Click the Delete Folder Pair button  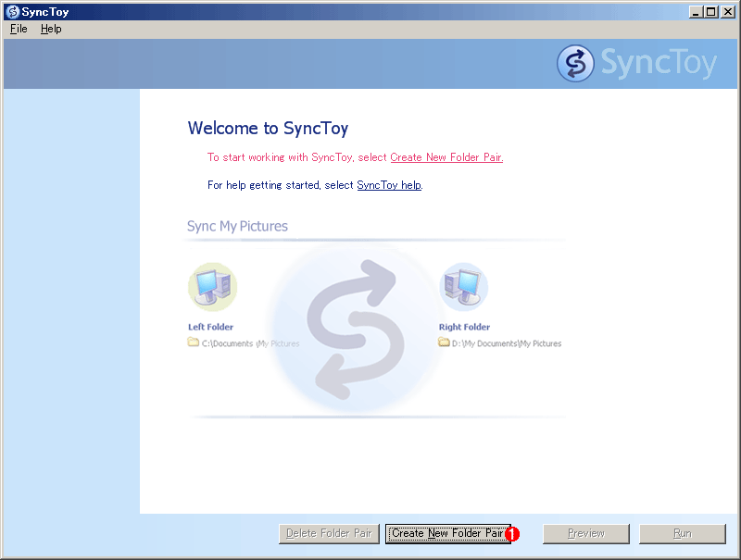[x=329, y=533]
